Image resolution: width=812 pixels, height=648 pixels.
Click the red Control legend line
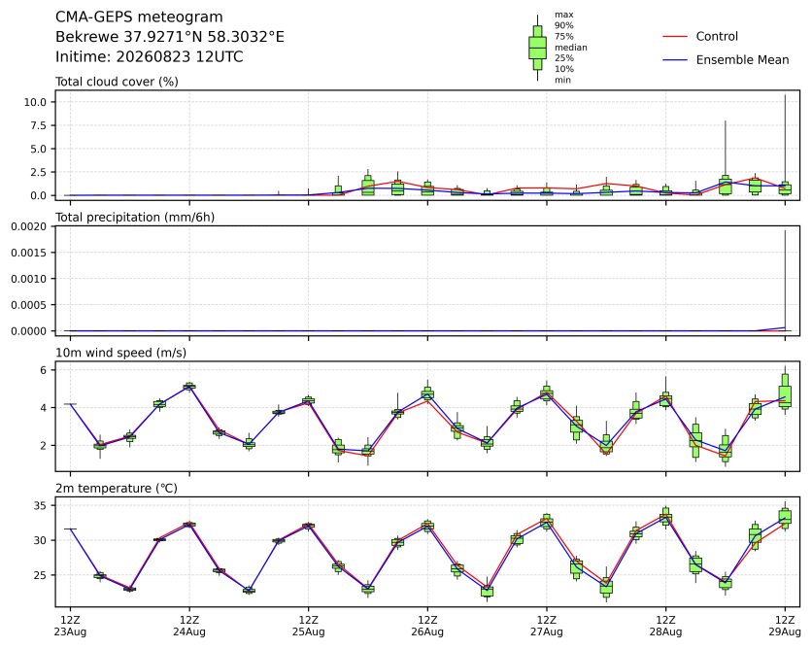pos(675,37)
